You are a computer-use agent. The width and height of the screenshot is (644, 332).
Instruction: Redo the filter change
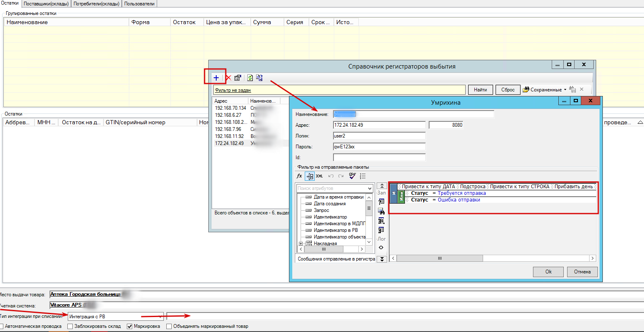[x=341, y=176]
